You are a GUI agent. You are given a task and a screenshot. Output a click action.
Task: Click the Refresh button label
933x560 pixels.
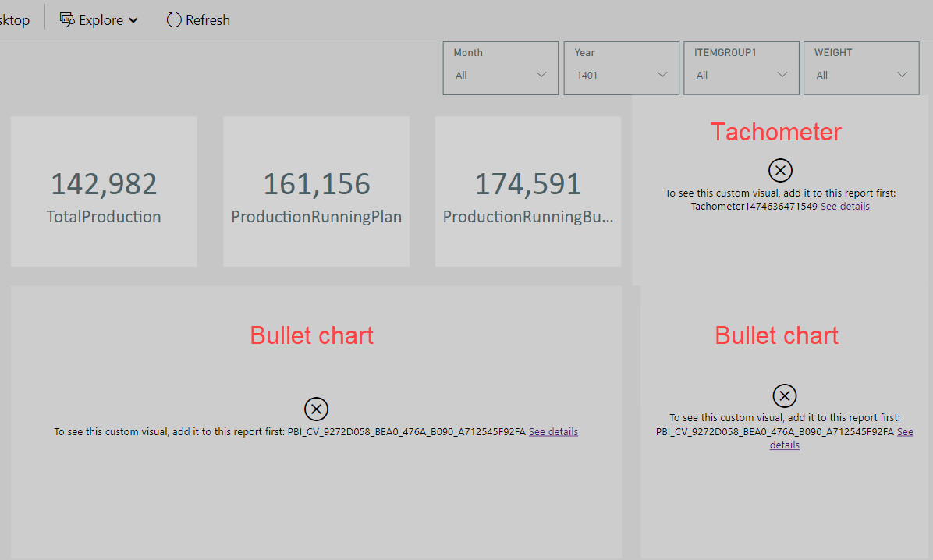pyautogui.click(x=208, y=20)
